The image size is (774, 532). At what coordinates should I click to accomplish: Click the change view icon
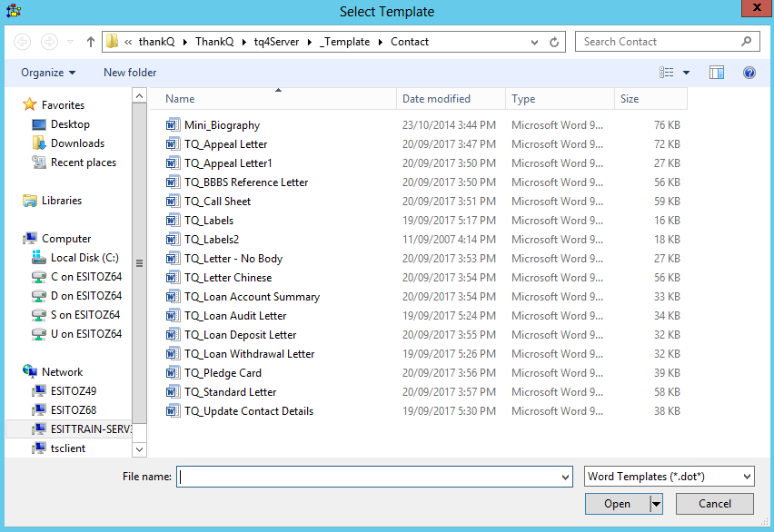click(x=667, y=73)
